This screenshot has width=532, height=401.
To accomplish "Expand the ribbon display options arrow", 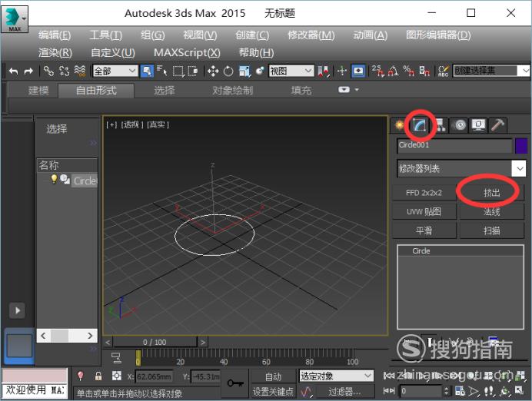I will point(357,90).
